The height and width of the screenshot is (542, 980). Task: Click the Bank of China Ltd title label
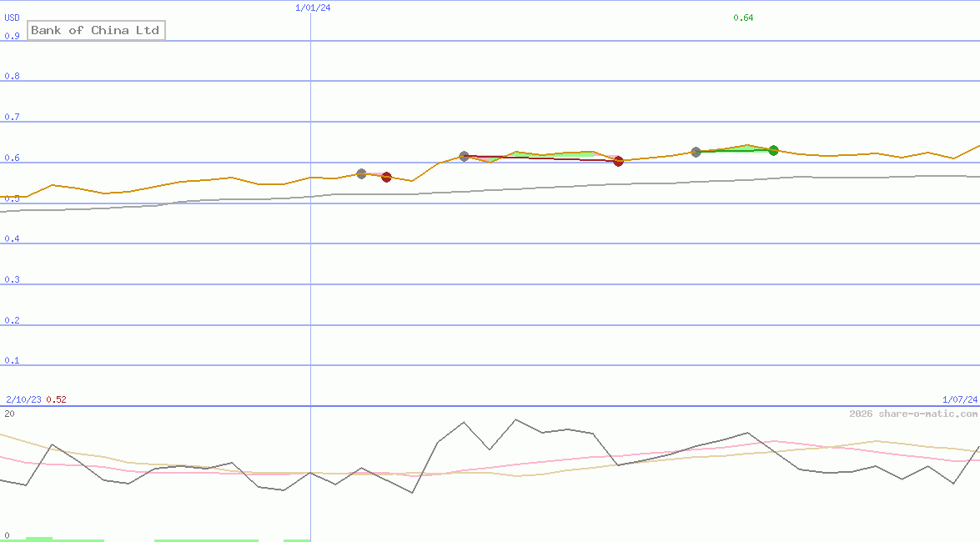tap(96, 30)
